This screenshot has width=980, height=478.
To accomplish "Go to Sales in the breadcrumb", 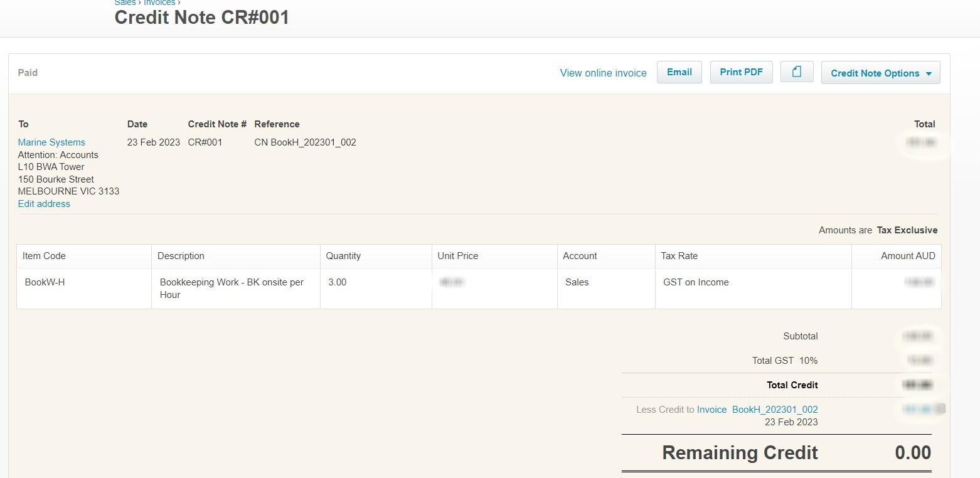I will click(x=125, y=3).
